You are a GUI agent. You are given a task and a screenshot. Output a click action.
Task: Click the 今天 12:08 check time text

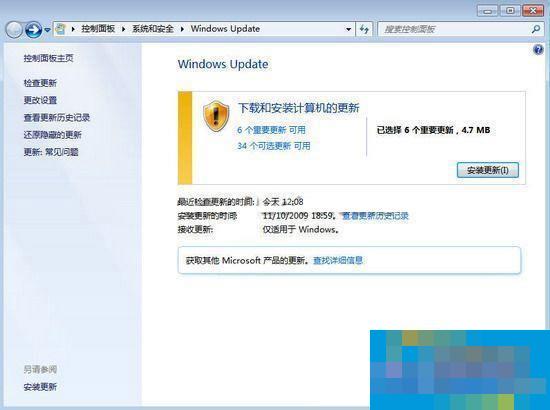tap(283, 202)
